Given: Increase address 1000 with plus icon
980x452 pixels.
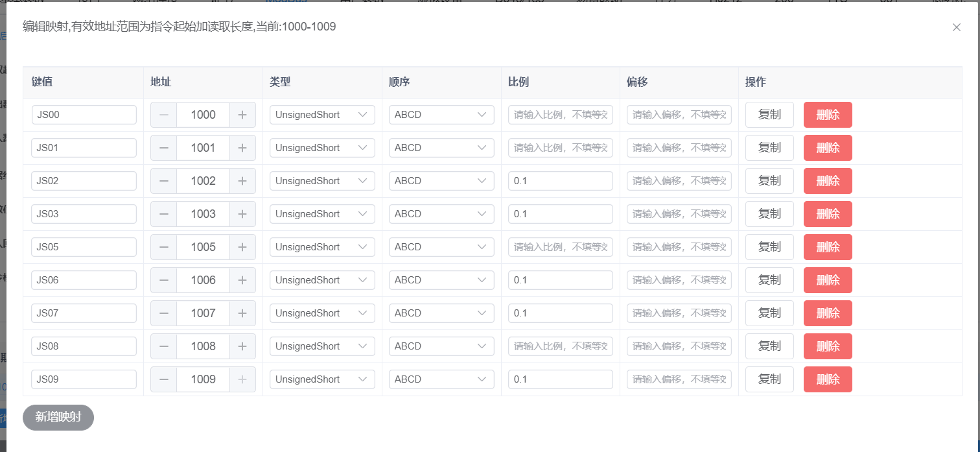Looking at the screenshot, I should click(x=242, y=115).
